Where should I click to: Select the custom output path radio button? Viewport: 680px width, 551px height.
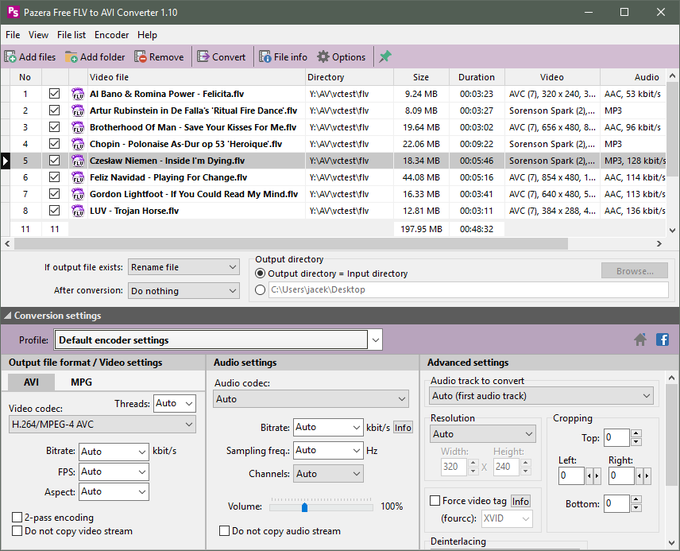pyautogui.click(x=260, y=290)
